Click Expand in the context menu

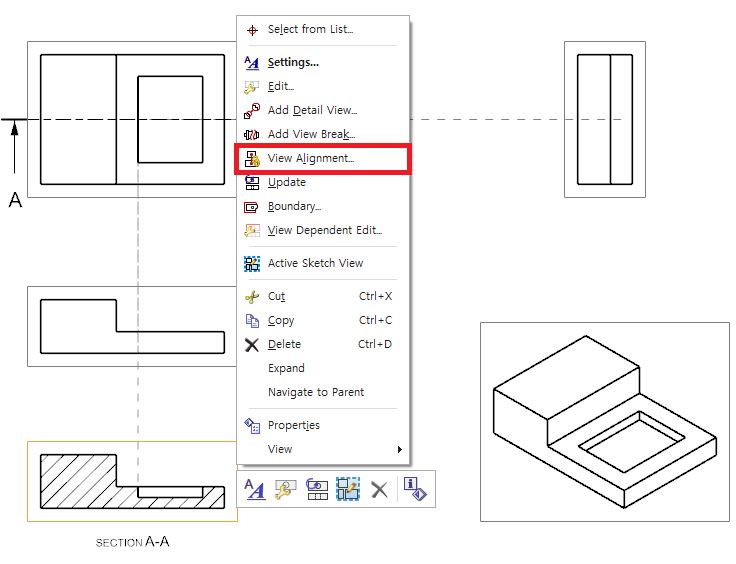pos(286,368)
